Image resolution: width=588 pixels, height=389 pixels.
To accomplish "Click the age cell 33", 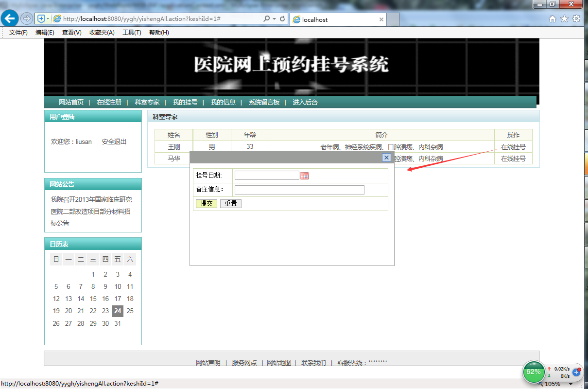I will pyautogui.click(x=250, y=147).
